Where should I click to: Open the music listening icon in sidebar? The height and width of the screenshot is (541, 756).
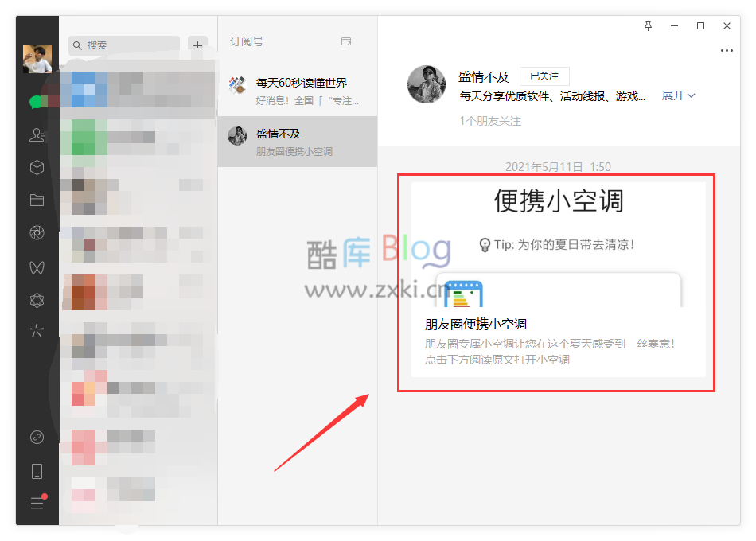37,437
